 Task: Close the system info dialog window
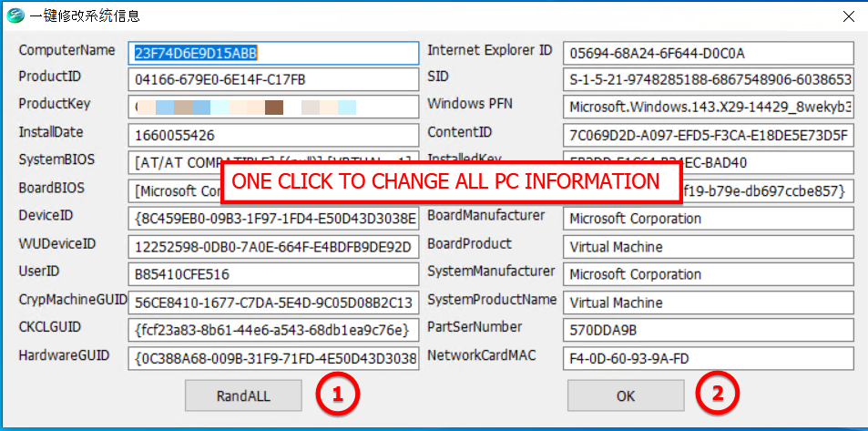pyautogui.click(x=847, y=16)
